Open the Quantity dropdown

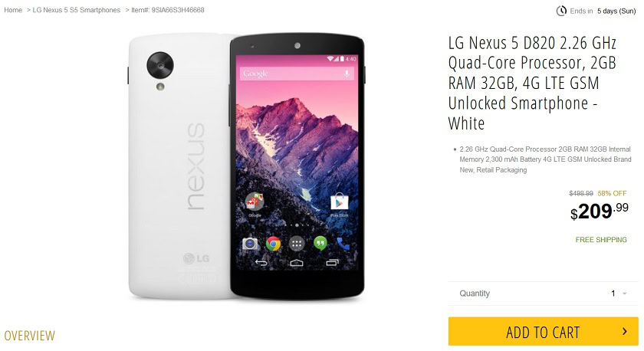[543, 294]
